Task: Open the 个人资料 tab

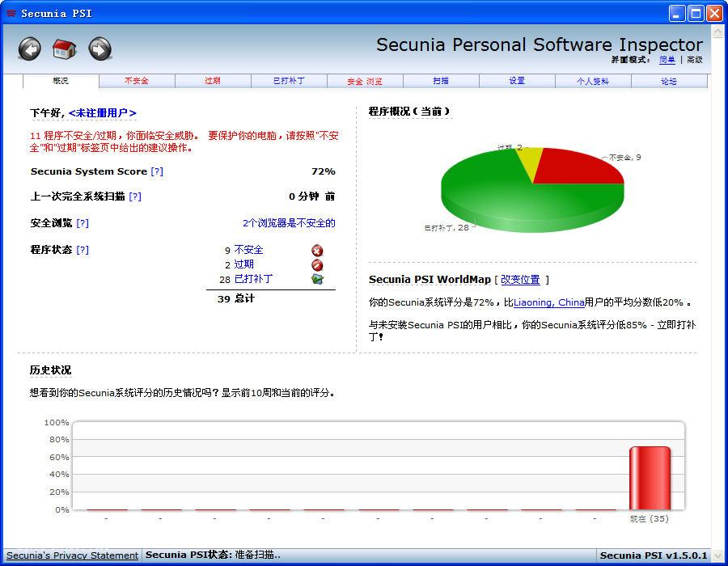Action: point(593,81)
